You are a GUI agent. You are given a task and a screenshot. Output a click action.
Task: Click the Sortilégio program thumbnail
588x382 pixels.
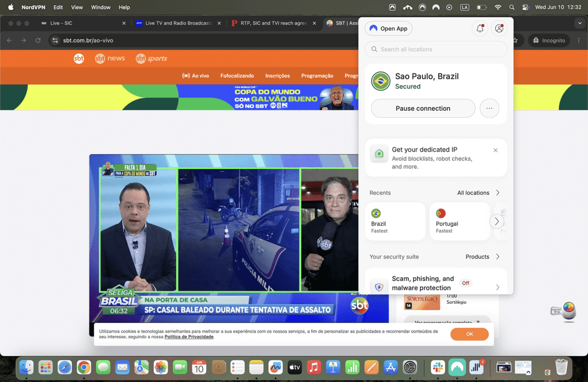(x=422, y=302)
